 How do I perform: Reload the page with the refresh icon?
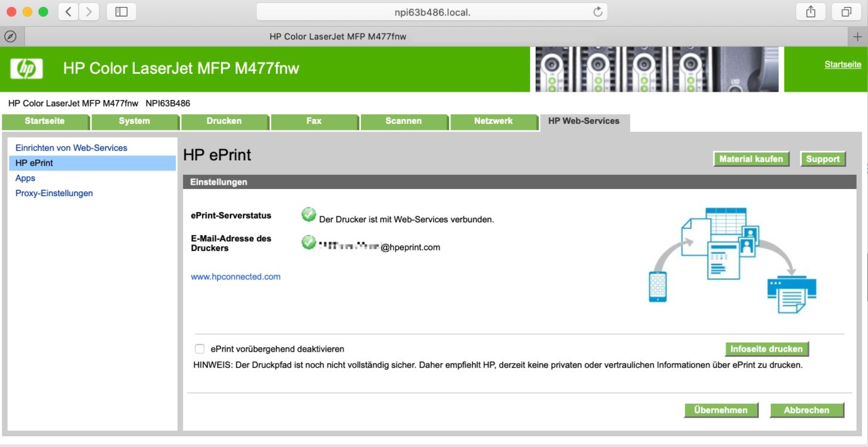pos(598,12)
